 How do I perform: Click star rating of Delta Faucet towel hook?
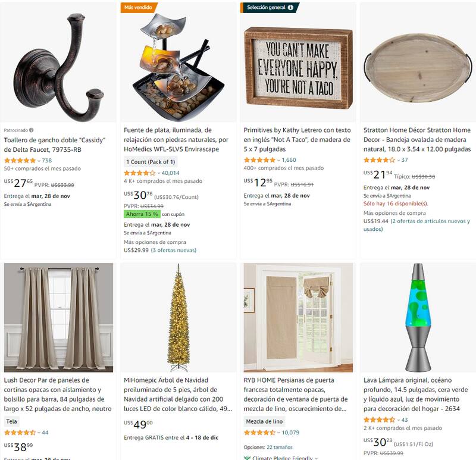point(20,160)
